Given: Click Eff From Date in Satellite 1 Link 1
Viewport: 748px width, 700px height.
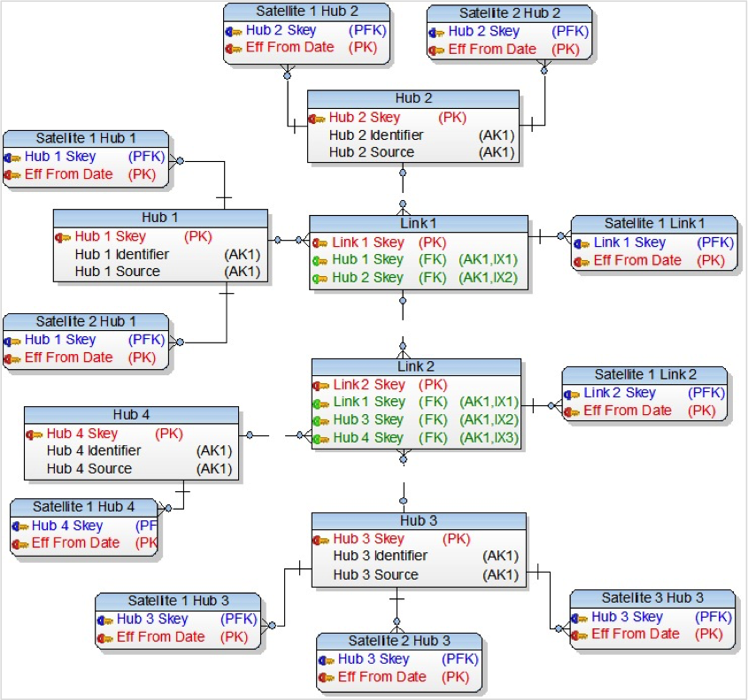Looking at the screenshot, I should point(637,261).
